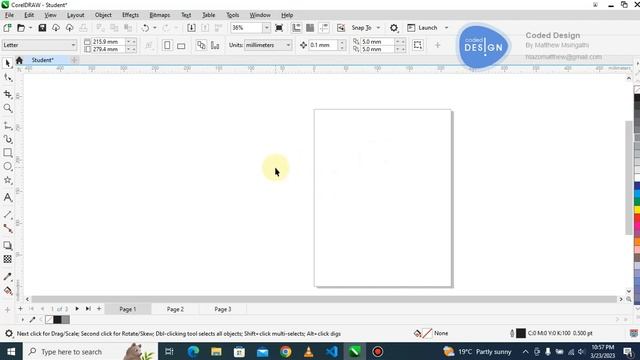Select the Pick tool in the toolbox
The height and width of the screenshot is (360, 640).
pyautogui.click(x=7, y=63)
